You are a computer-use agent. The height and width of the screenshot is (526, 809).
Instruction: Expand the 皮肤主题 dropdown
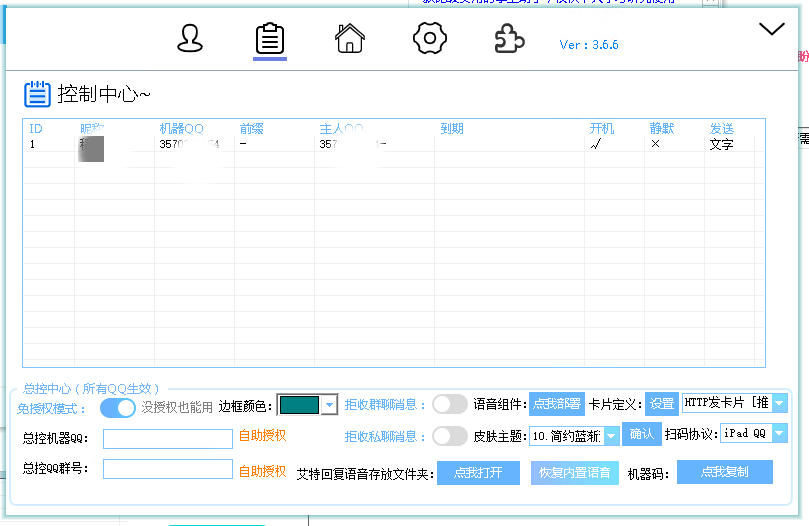[611, 436]
